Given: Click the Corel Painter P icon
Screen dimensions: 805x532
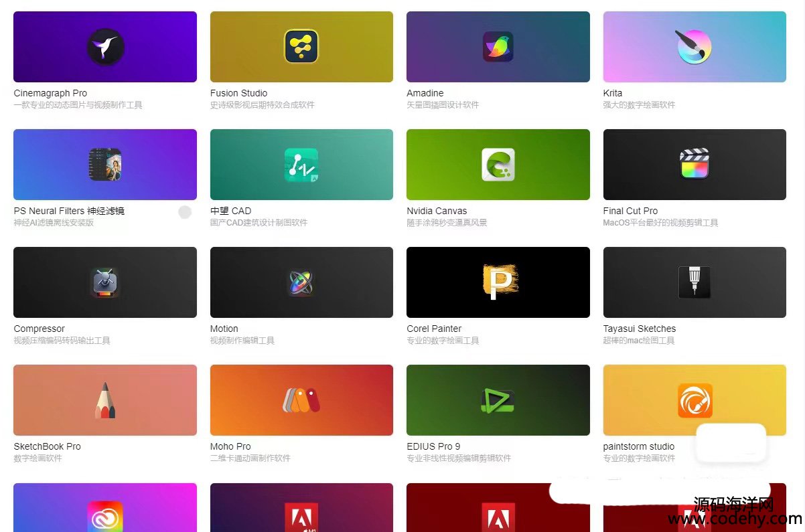Looking at the screenshot, I should tap(500, 282).
